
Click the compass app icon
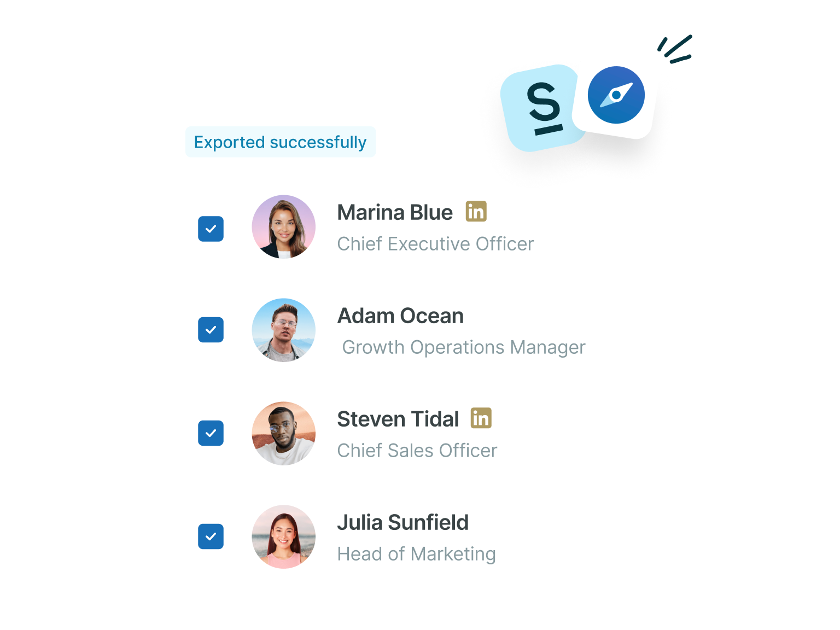[x=616, y=95]
